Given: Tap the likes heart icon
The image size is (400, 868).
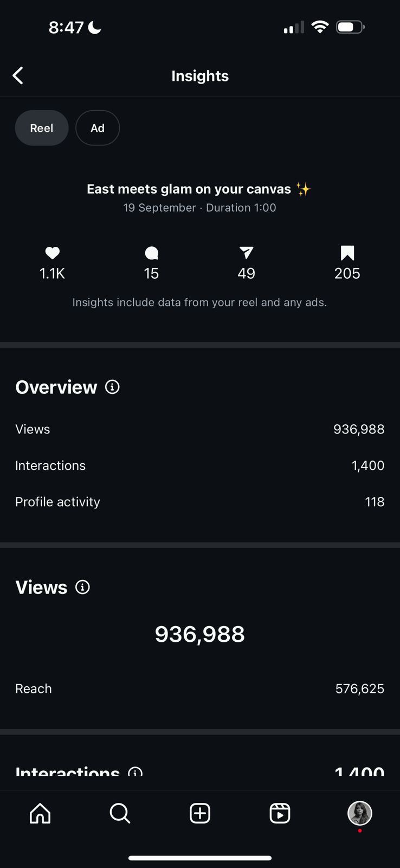Looking at the screenshot, I should pos(53,253).
